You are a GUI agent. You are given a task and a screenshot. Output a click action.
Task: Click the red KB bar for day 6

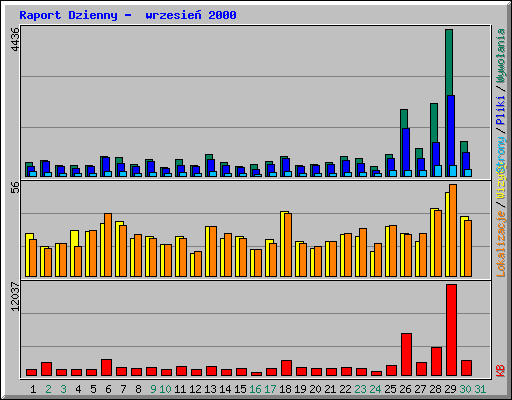pyautogui.click(x=106, y=368)
